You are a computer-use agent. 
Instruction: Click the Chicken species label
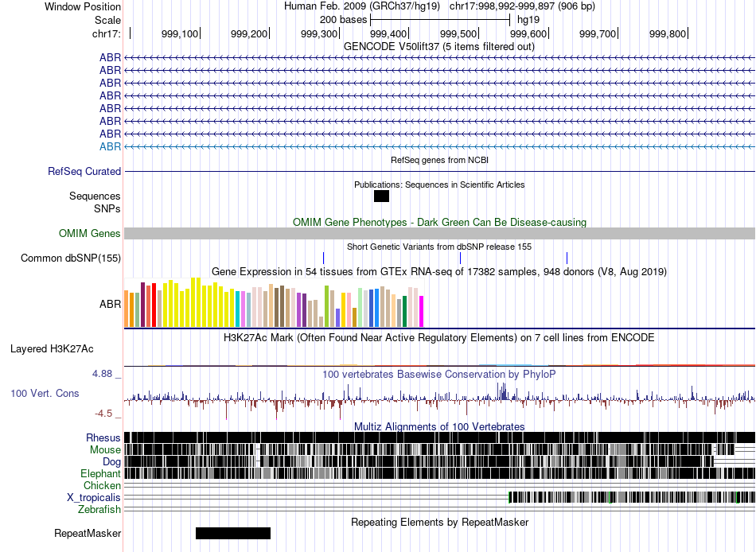(x=102, y=485)
